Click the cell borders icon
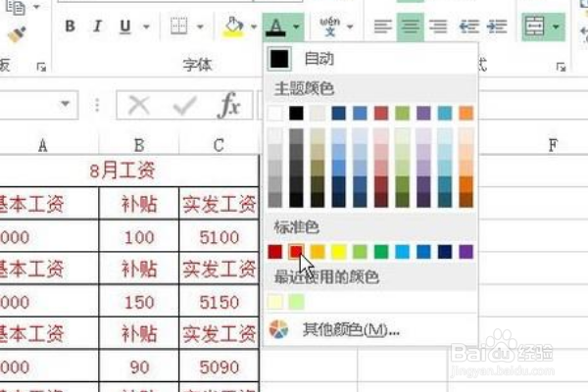Viewport: 588px width, 392px height. pyautogui.click(x=179, y=26)
